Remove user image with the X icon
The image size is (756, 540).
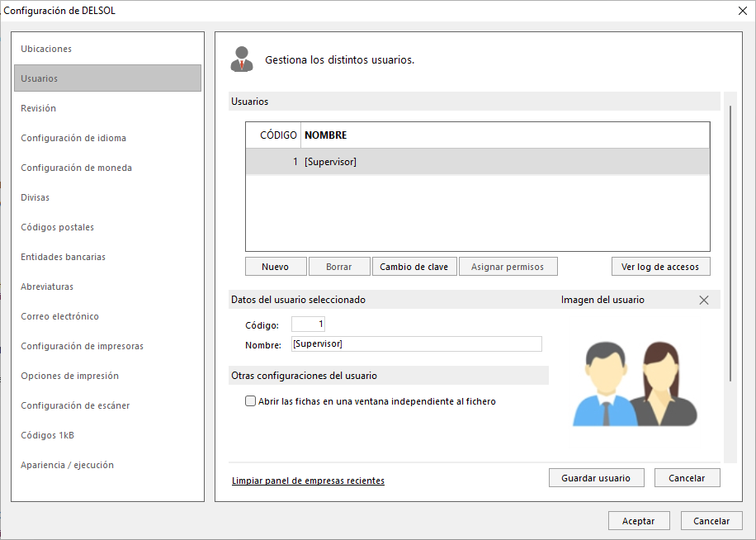tap(703, 300)
